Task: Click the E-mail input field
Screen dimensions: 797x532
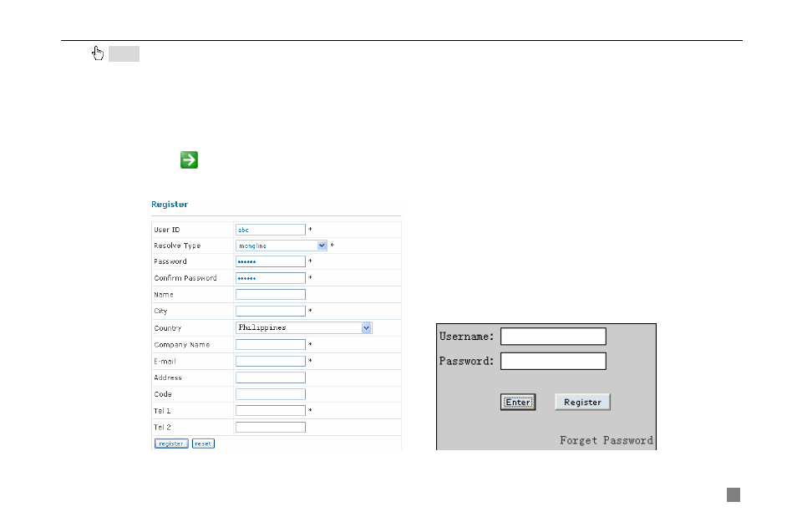Action: pyautogui.click(x=271, y=361)
